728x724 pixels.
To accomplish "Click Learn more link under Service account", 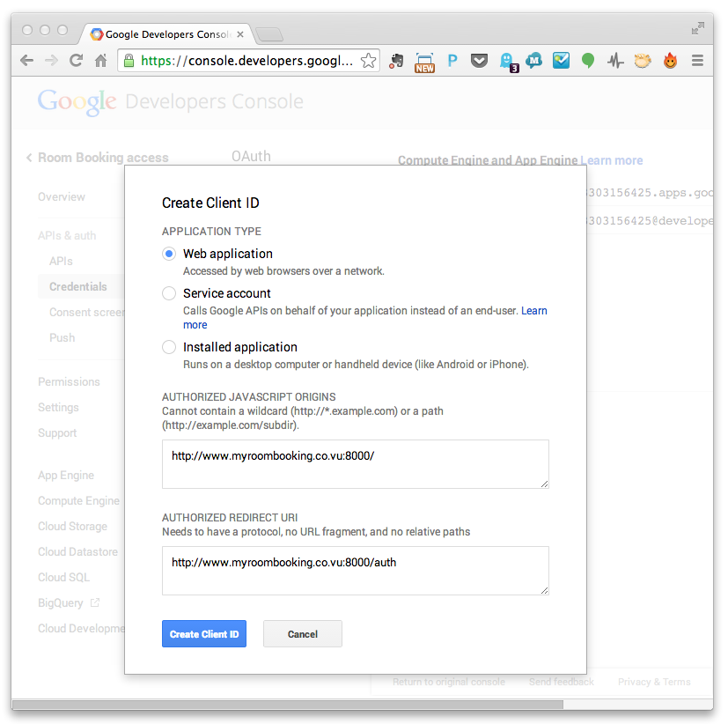I will (x=534, y=311).
